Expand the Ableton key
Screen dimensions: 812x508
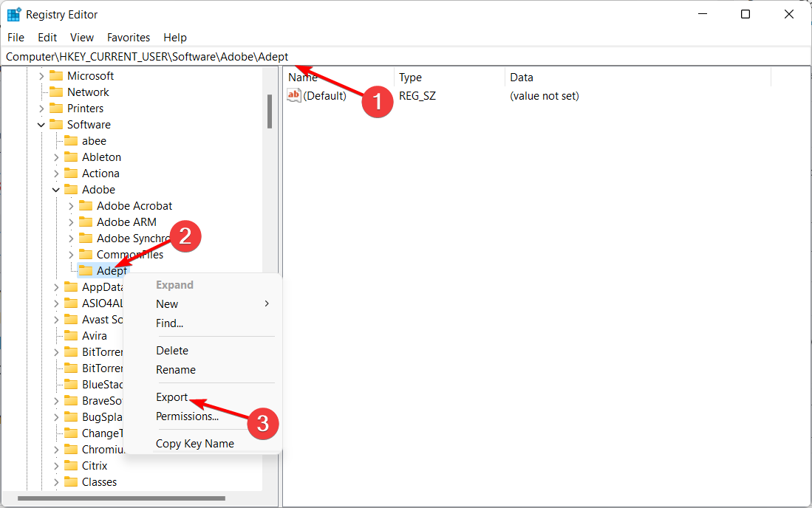pos(56,157)
